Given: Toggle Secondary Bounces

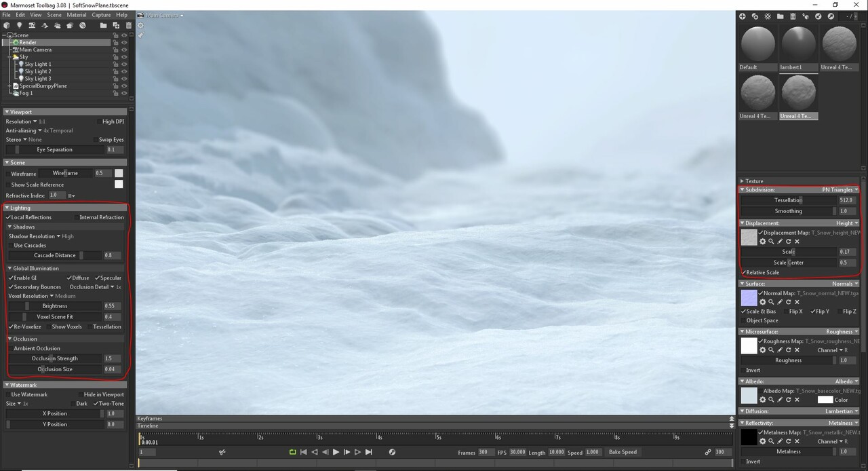Looking at the screenshot, I should coord(11,287).
